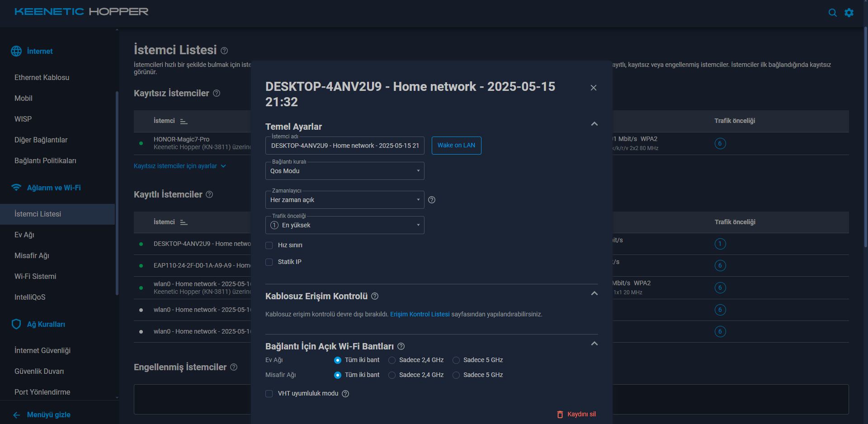The width and height of the screenshot is (868, 424).
Task: Open settings gear icon in header
Action: click(849, 13)
